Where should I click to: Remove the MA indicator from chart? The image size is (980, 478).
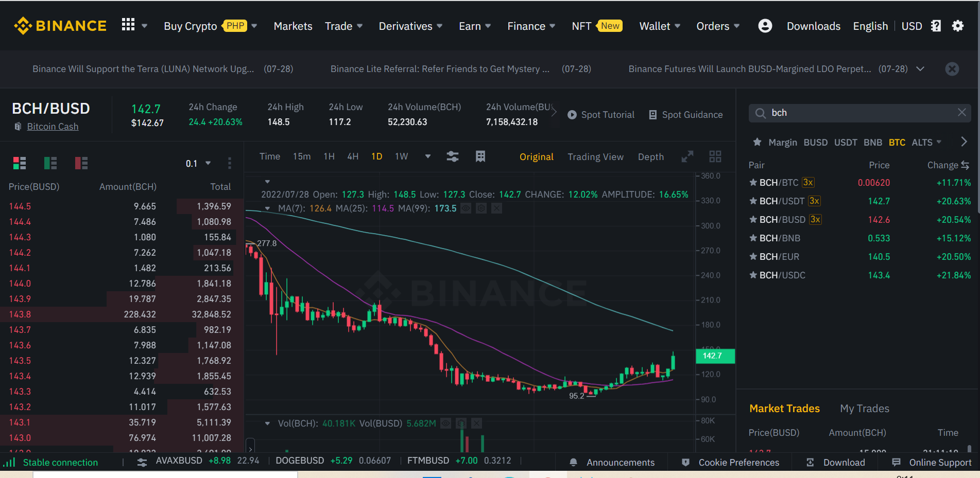[496, 208]
